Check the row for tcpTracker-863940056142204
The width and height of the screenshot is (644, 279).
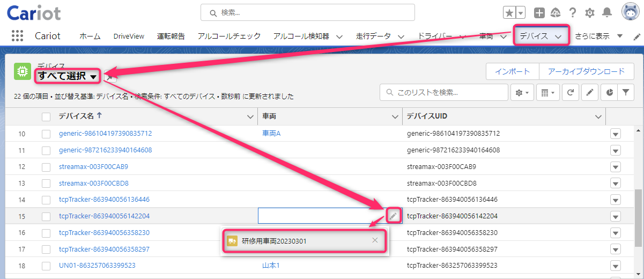(46, 216)
